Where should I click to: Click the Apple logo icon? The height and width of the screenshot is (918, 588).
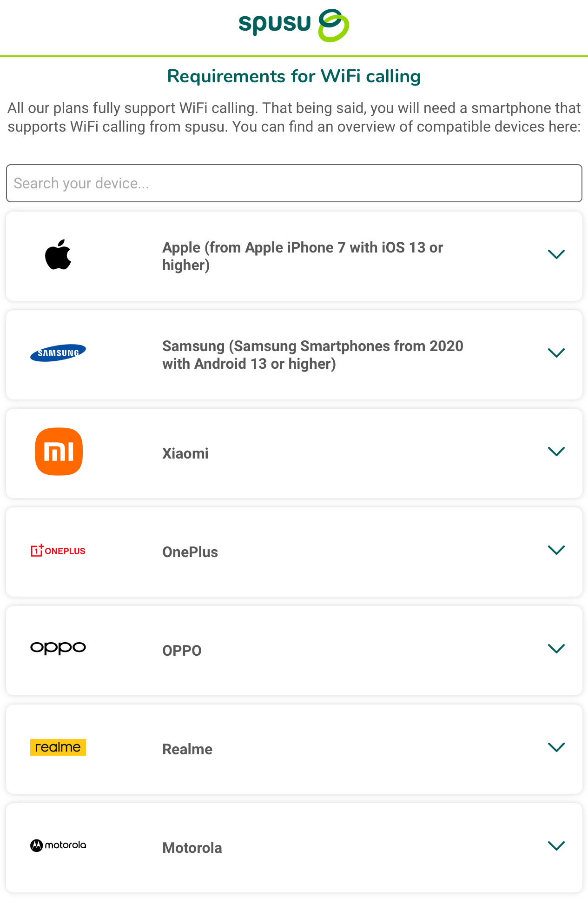58,254
